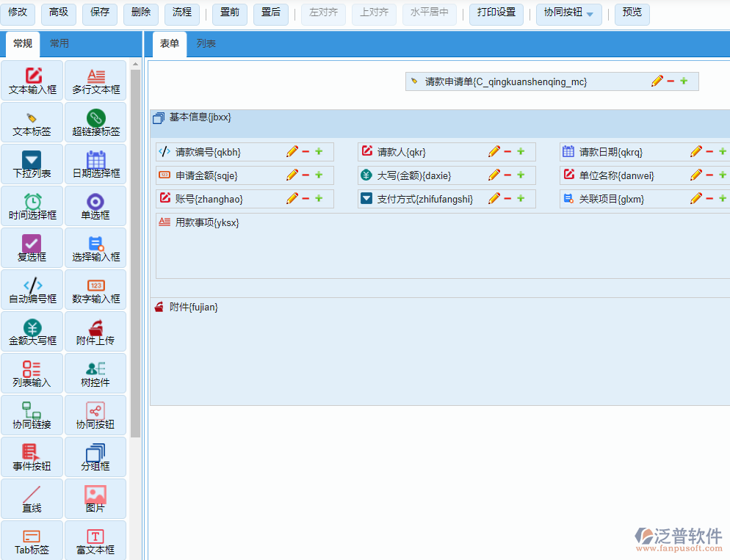The width and height of the screenshot is (730, 560).
Task: Click the edit pencil for 请款编号 field
Action: [x=292, y=152]
